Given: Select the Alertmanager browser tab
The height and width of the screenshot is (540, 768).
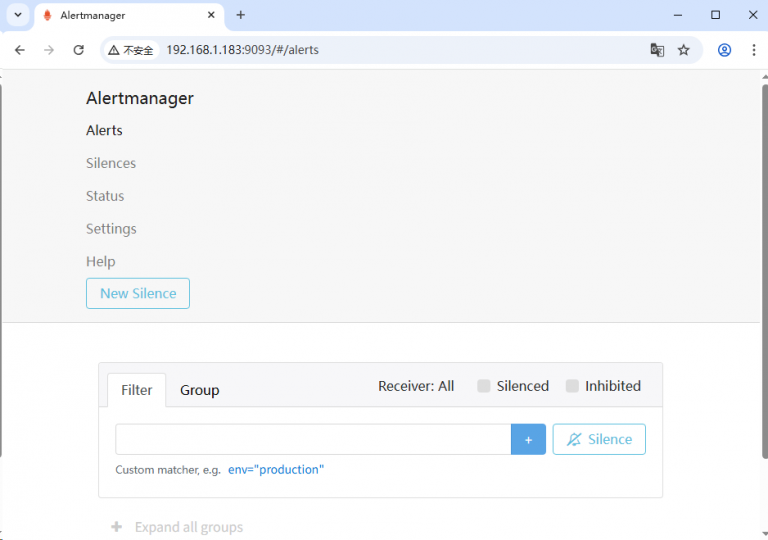Looking at the screenshot, I should pos(129,16).
